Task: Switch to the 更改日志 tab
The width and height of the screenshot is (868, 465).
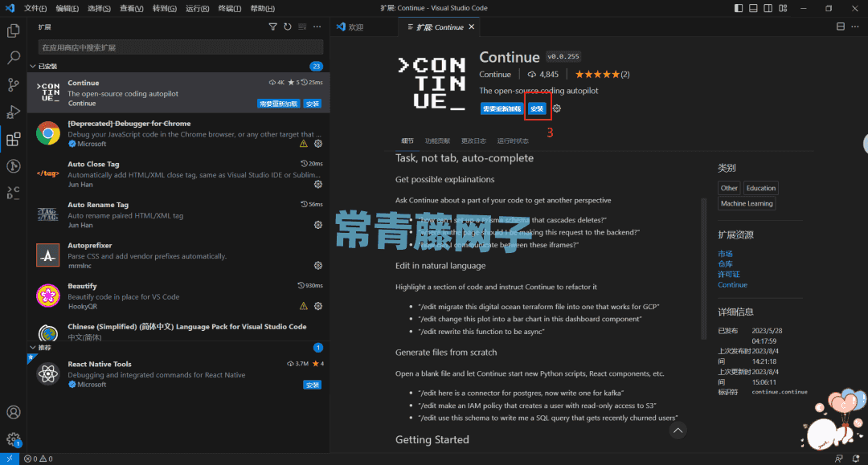Action: (x=474, y=141)
